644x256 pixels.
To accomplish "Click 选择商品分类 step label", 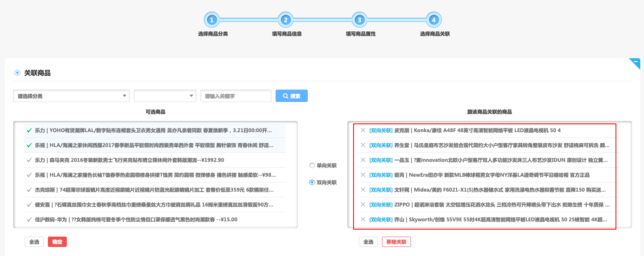I will pyautogui.click(x=213, y=34).
